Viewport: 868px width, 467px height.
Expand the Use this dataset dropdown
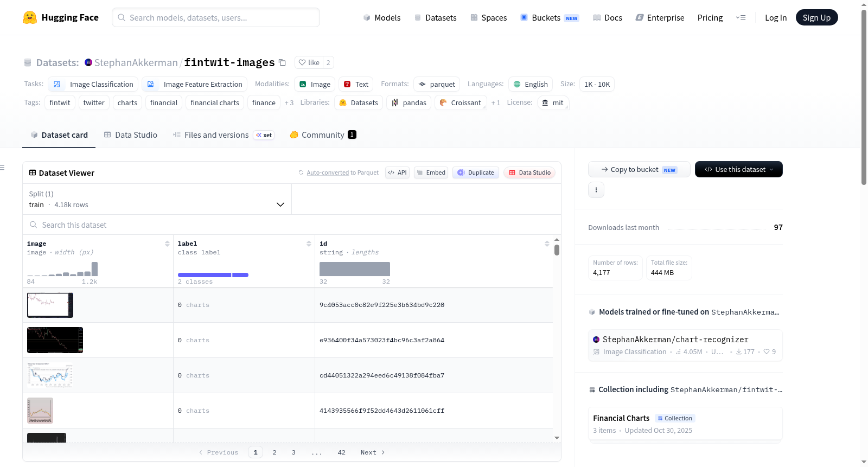[x=739, y=169]
